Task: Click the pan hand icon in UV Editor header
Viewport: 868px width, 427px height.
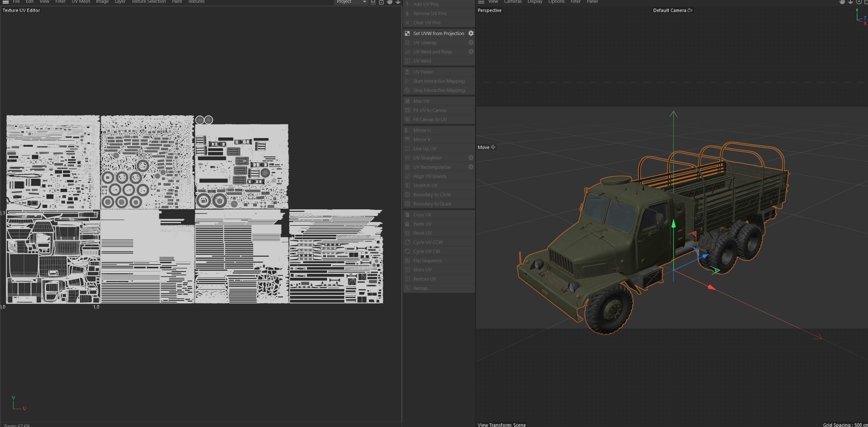Action: click(x=389, y=2)
